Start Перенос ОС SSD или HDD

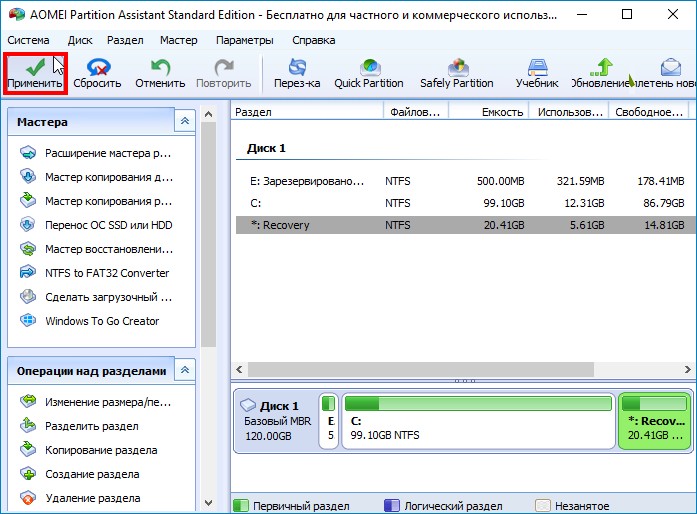(x=96, y=225)
